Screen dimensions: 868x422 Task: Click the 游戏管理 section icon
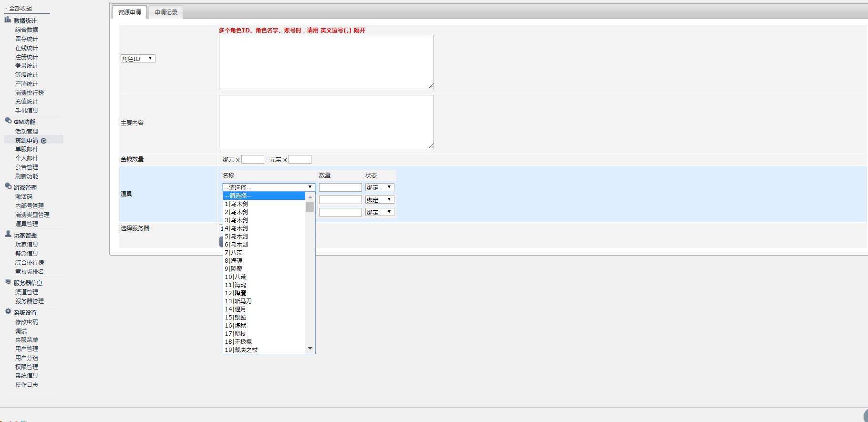pos(8,187)
